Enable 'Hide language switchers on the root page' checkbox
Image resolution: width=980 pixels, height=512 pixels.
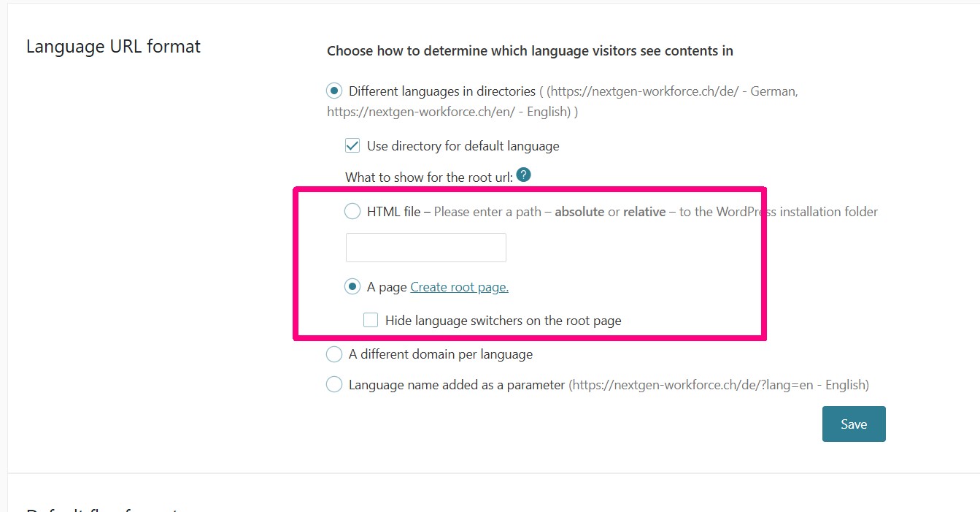[x=371, y=320]
